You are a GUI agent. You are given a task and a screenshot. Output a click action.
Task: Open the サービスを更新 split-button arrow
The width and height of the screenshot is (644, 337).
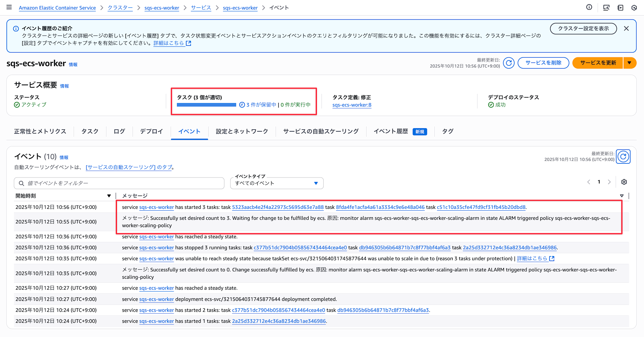pyautogui.click(x=630, y=63)
